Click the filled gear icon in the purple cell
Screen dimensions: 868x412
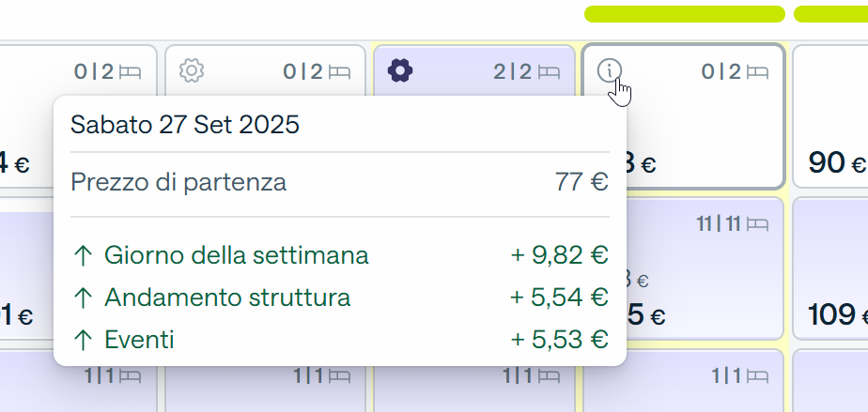pos(400,70)
